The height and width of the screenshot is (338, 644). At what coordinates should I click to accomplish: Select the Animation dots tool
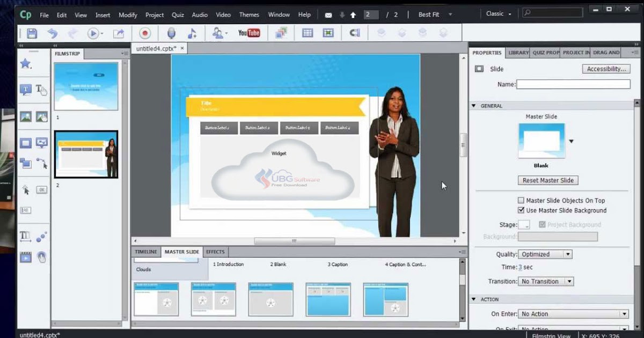point(41,236)
